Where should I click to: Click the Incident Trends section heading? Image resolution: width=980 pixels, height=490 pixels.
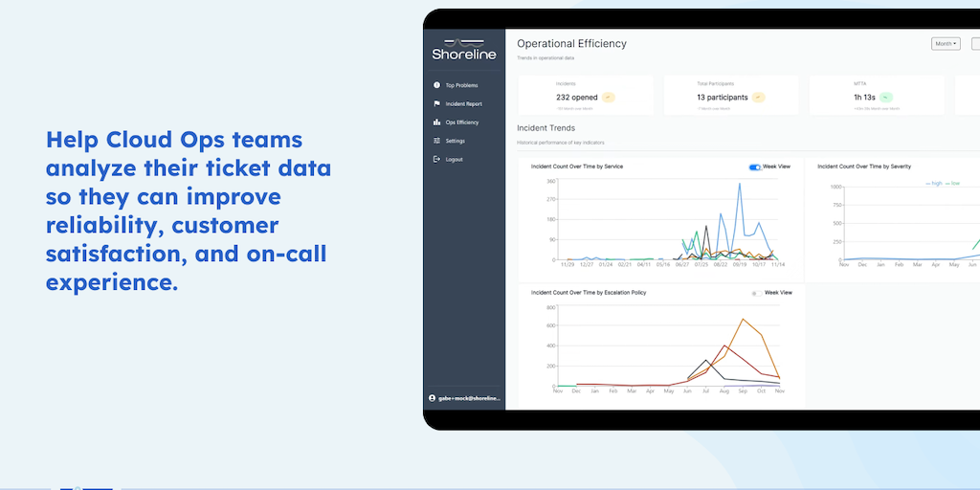(546, 128)
